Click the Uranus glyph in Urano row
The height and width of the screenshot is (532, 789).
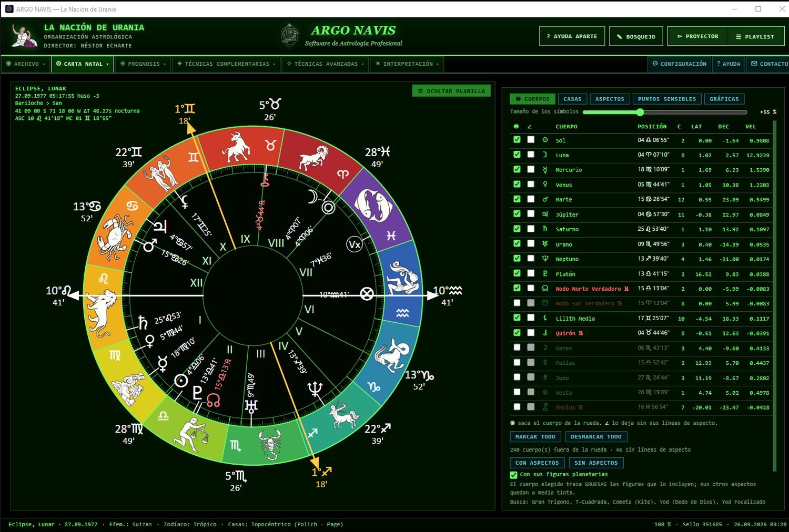click(x=545, y=244)
